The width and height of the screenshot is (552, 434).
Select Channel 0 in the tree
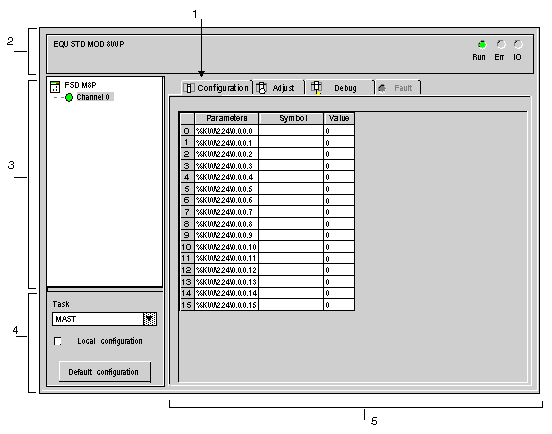point(93,97)
